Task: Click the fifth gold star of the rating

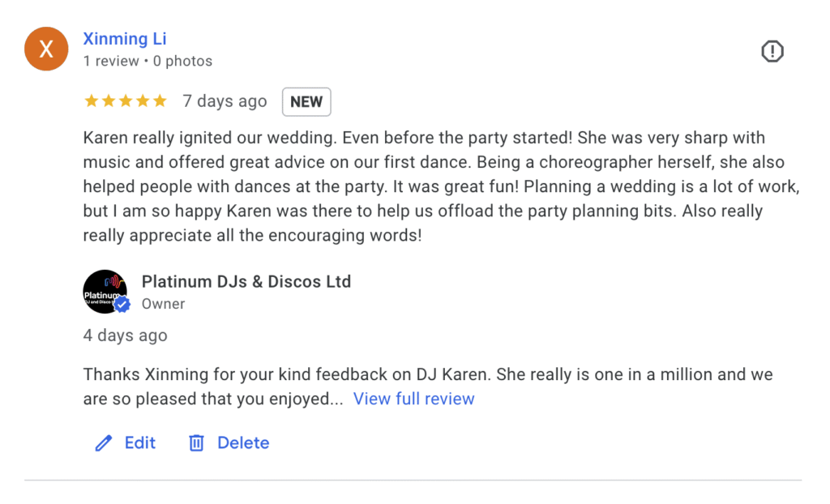Action: click(x=160, y=101)
